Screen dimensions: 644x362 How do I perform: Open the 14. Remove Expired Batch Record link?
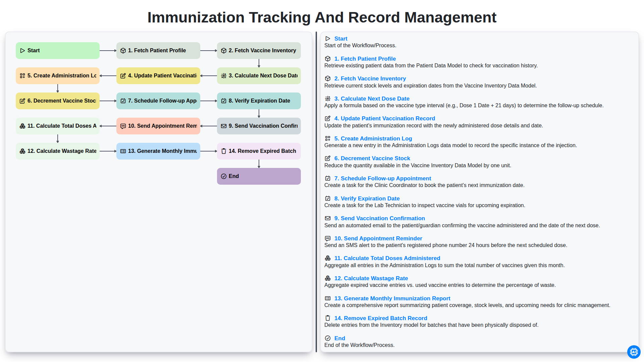coord(381,318)
